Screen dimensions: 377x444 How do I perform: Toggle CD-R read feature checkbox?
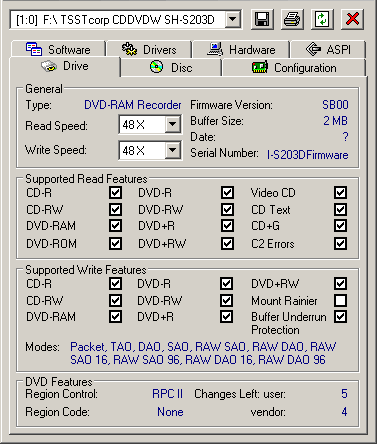click(115, 192)
